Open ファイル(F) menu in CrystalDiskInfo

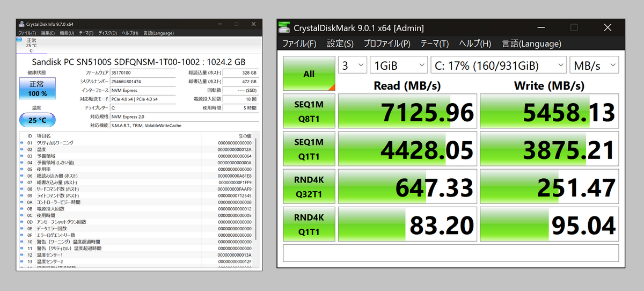click(x=28, y=33)
